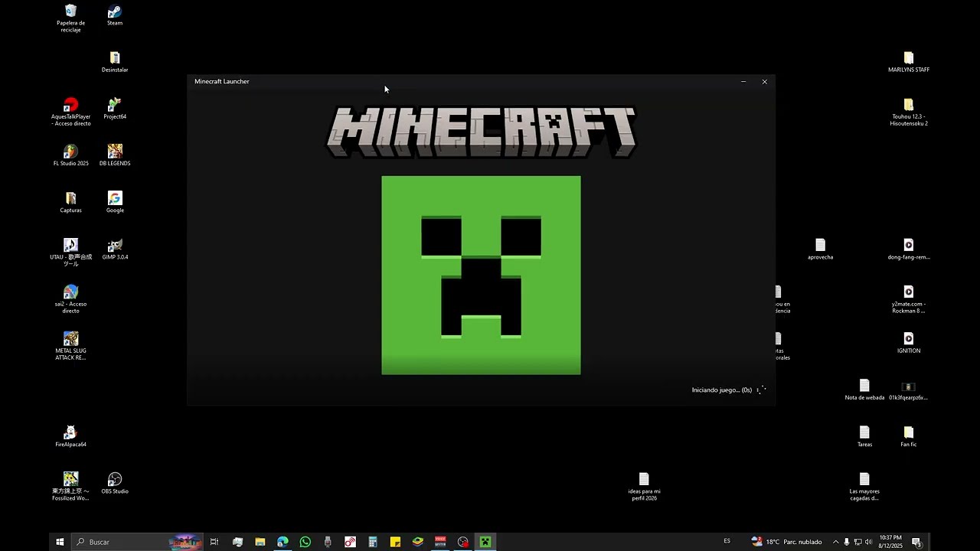Open WhatsApp from the taskbar
The width and height of the screenshot is (980, 551).
tap(305, 542)
